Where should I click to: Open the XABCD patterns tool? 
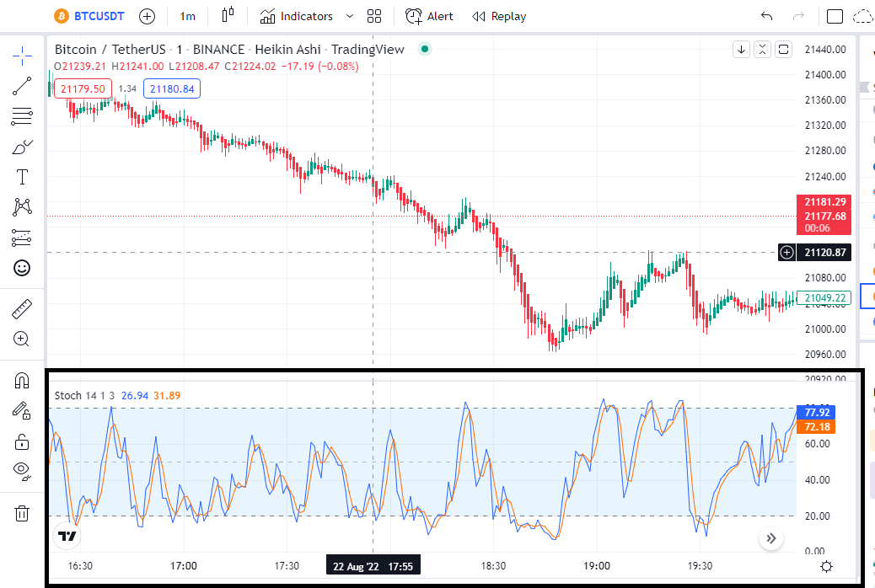[22, 207]
